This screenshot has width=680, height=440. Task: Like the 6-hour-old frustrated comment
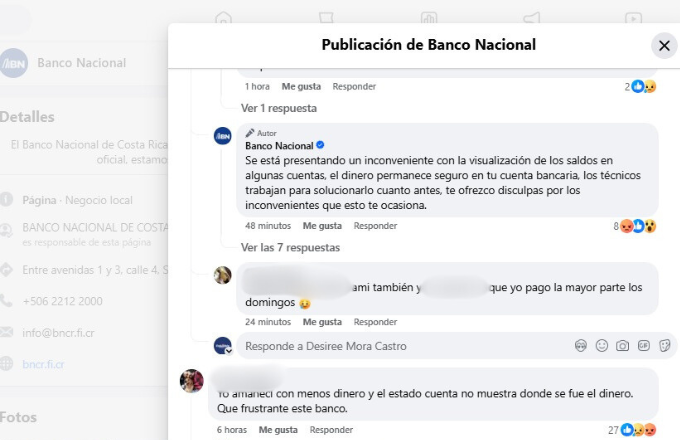click(x=278, y=430)
